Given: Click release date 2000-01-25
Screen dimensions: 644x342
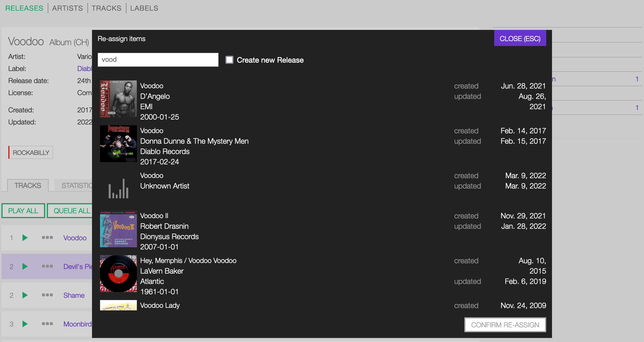Looking at the screenshot, I should (x=160, y=117).
